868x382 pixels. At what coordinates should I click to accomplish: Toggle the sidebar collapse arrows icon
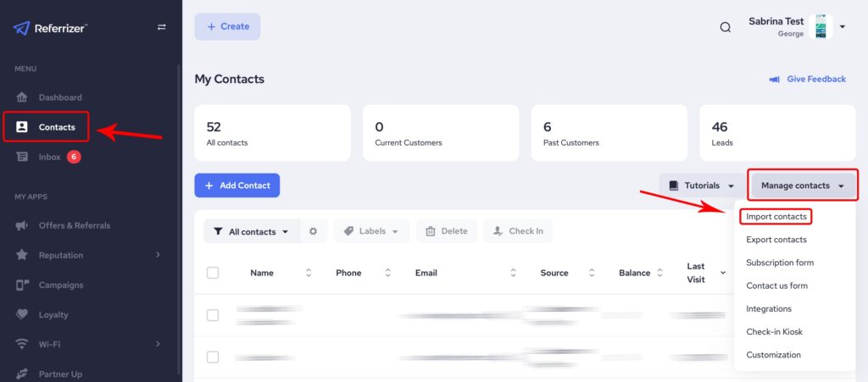point(162,27)
